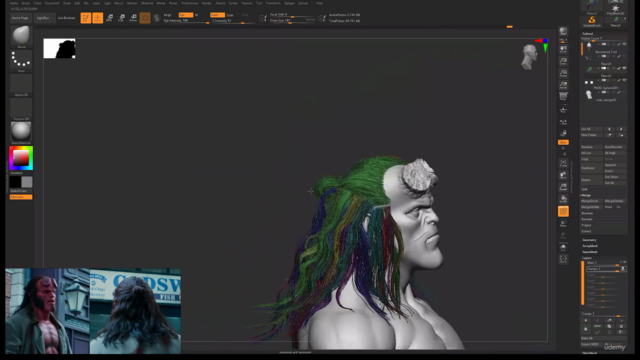This screenshot has height=360, width=640.
Task: Toggle visibility eye of Fibers3 subtool
Action: point(624,68)
